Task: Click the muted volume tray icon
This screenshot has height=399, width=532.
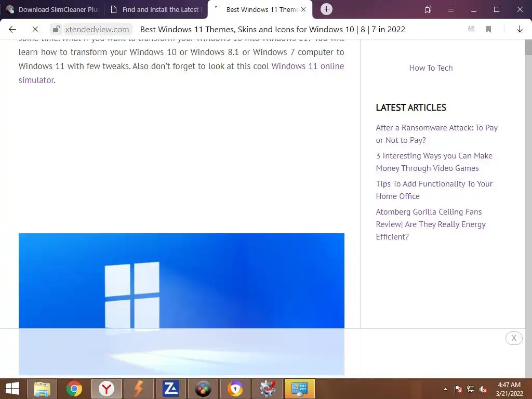Action: pos(483,389)
